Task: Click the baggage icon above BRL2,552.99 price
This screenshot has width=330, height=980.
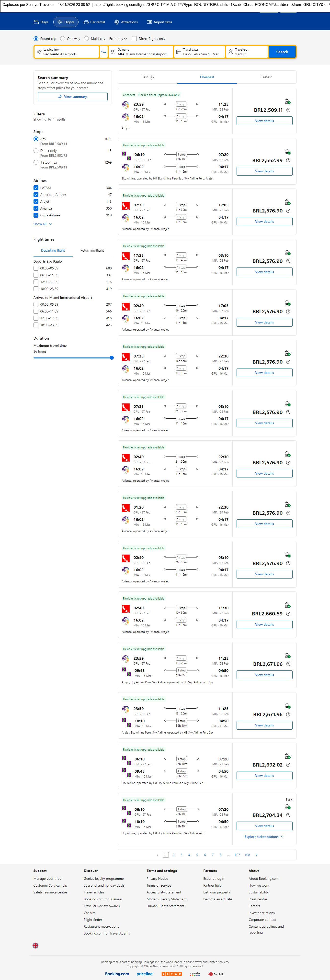Action: coord(287,152)
